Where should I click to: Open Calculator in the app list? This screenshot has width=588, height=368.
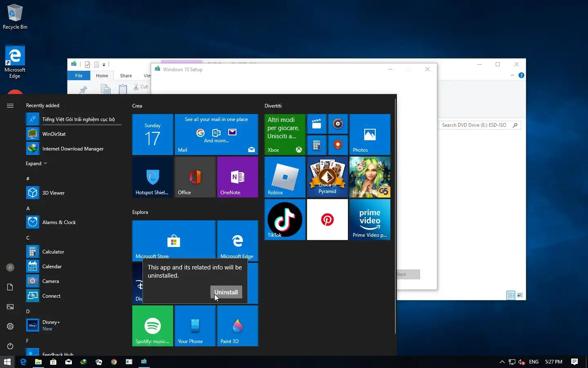(73, 252)
